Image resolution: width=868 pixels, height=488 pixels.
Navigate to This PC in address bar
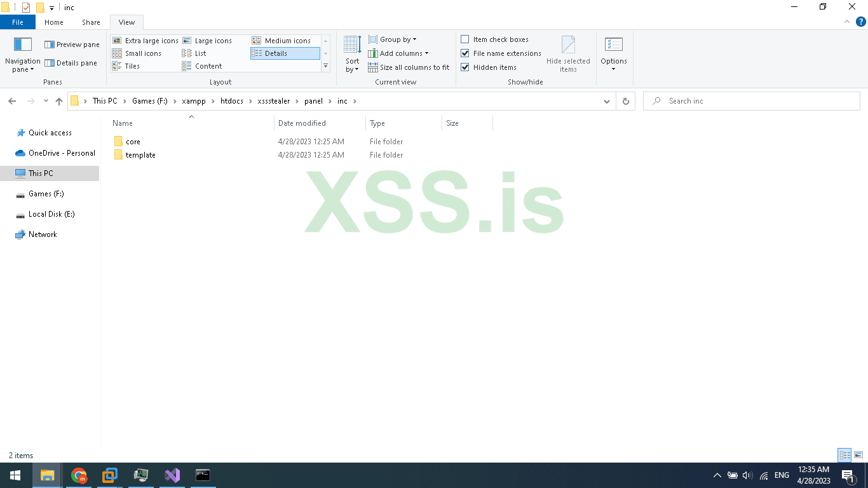tap(105, 101)
